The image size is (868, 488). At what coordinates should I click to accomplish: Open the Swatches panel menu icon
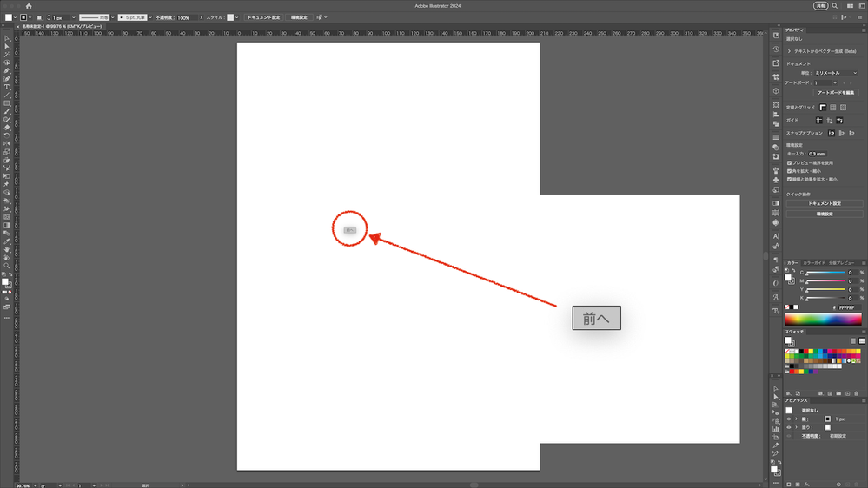[864, 332]
